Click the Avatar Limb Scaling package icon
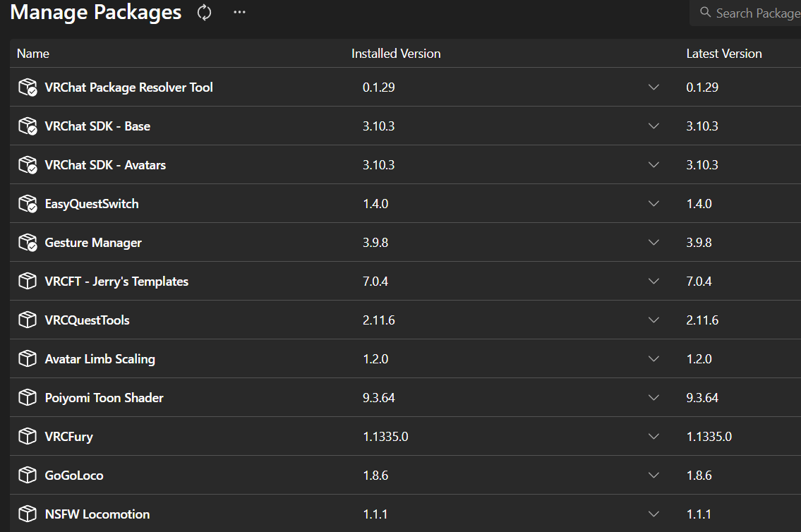 coord(28,359)
